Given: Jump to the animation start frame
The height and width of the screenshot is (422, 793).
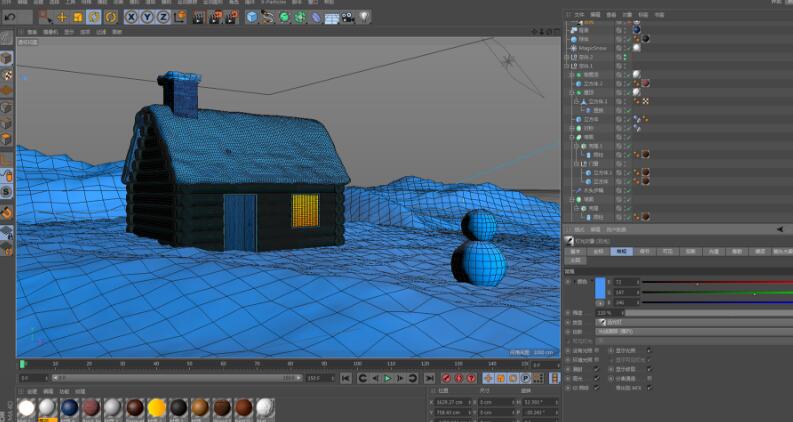Looking at the screenshot, I should pyautogui.click(x=346, y=379).
